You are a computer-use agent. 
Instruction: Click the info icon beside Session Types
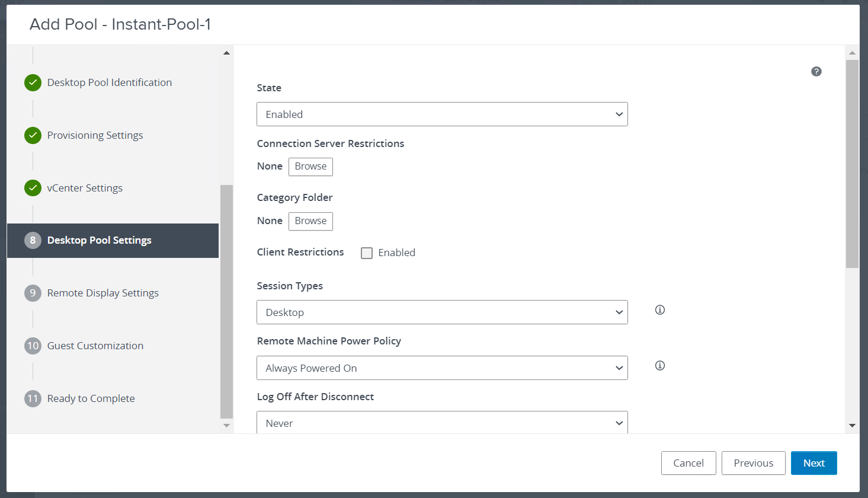pos(660,310)
